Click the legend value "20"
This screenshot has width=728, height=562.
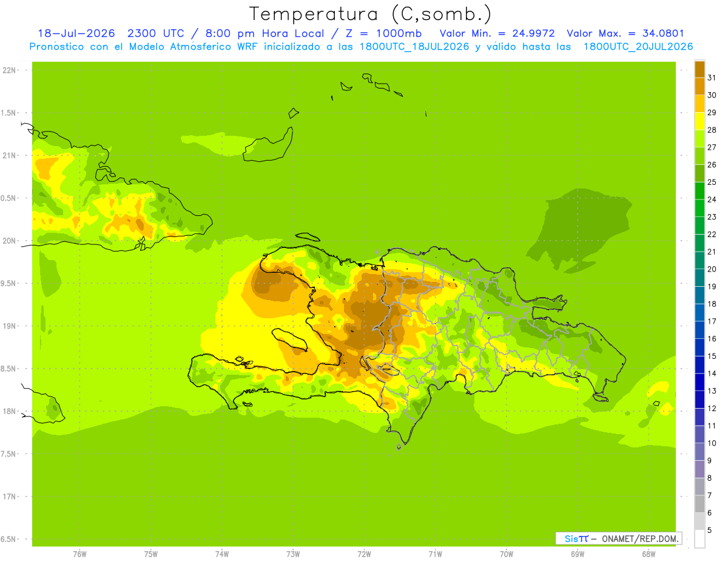coord(712,269)
